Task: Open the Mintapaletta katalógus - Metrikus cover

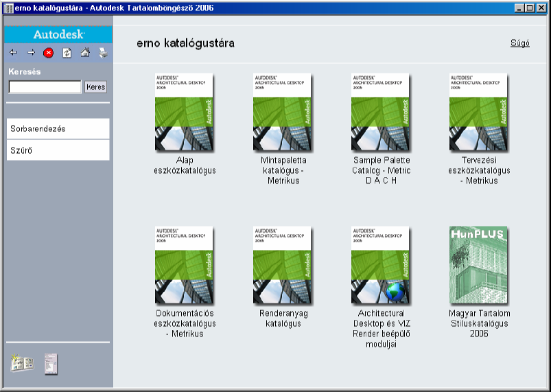Action: click(x=282, y=112)
